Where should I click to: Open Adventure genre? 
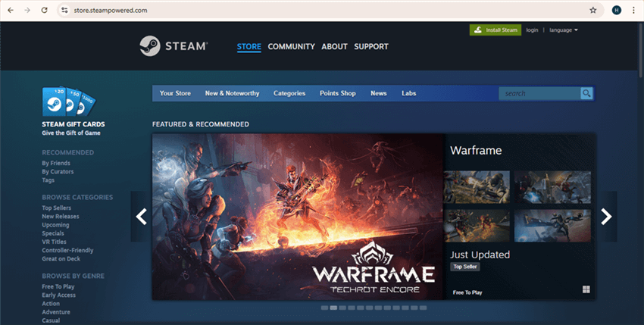click(56, 312)
